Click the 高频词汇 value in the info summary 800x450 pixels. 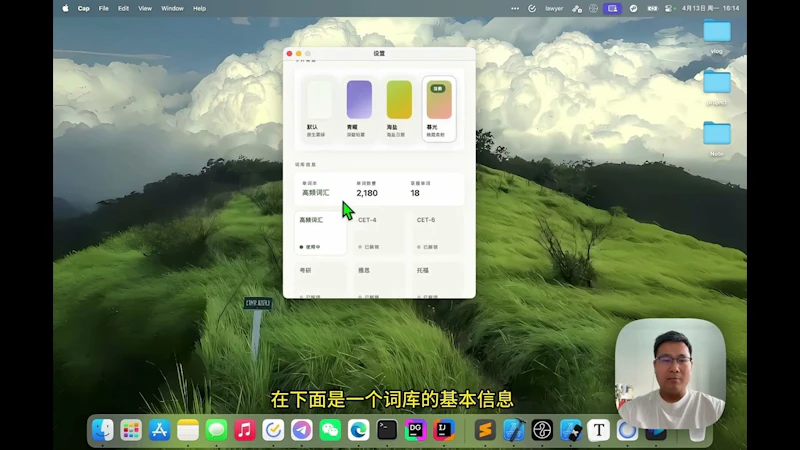316,193
